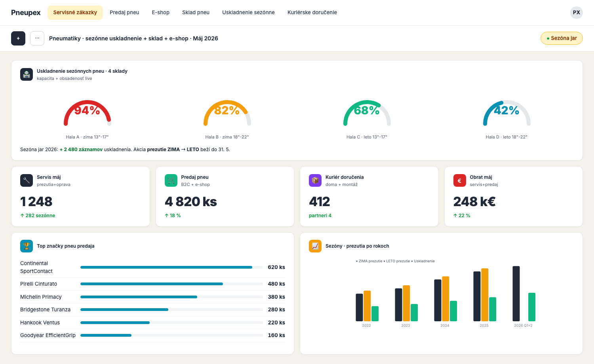The width and height of the screenshot is (594, 364).
Task: Click the 248 k€ turnover value
Action: click(474, 202)
